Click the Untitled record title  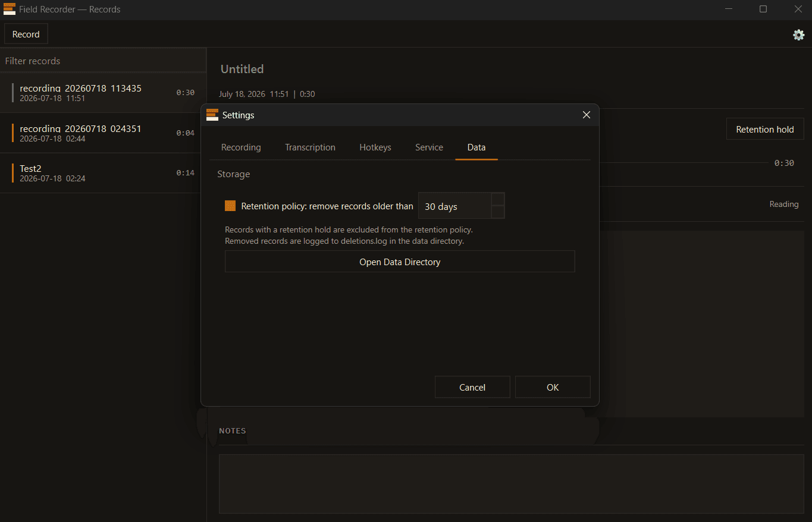[242, 69]
